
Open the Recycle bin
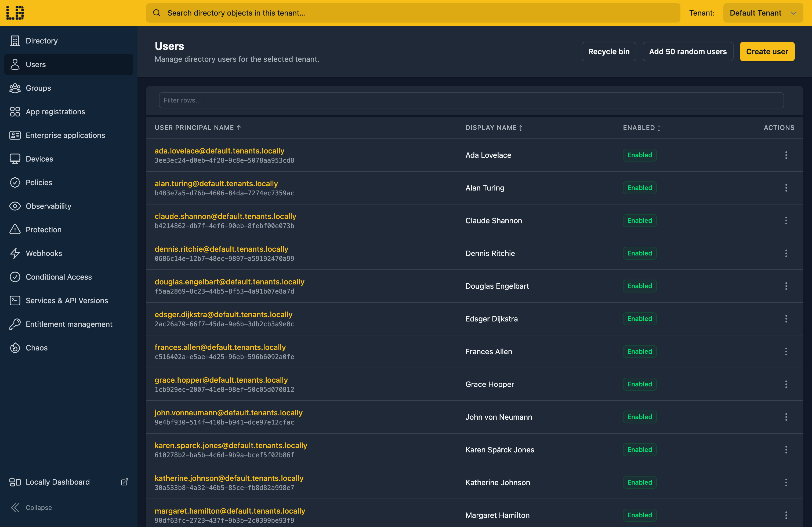click(x=609, y=52)
